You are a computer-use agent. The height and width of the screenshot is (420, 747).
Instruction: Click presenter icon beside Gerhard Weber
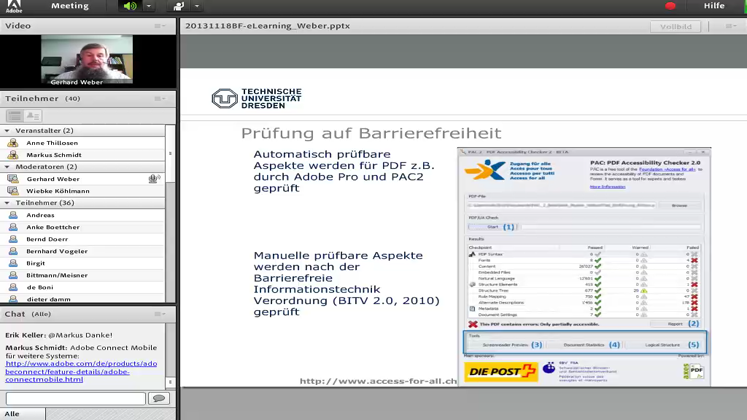[x=13, y=179]
